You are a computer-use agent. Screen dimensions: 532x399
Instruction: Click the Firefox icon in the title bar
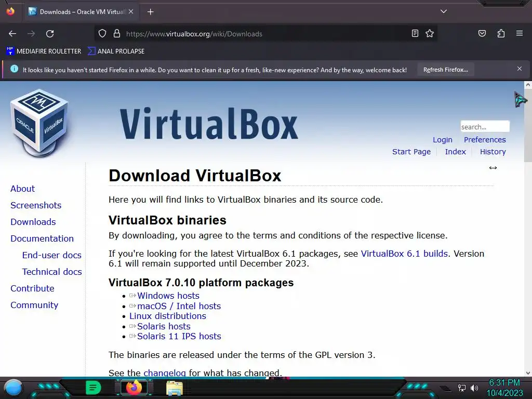(10, 11)
